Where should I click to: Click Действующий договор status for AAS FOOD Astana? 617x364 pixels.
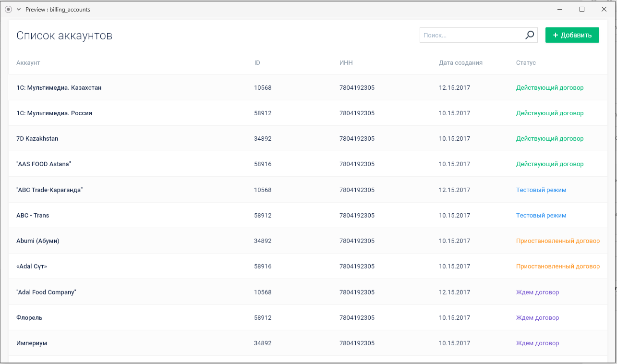click(x=550, y=164)
